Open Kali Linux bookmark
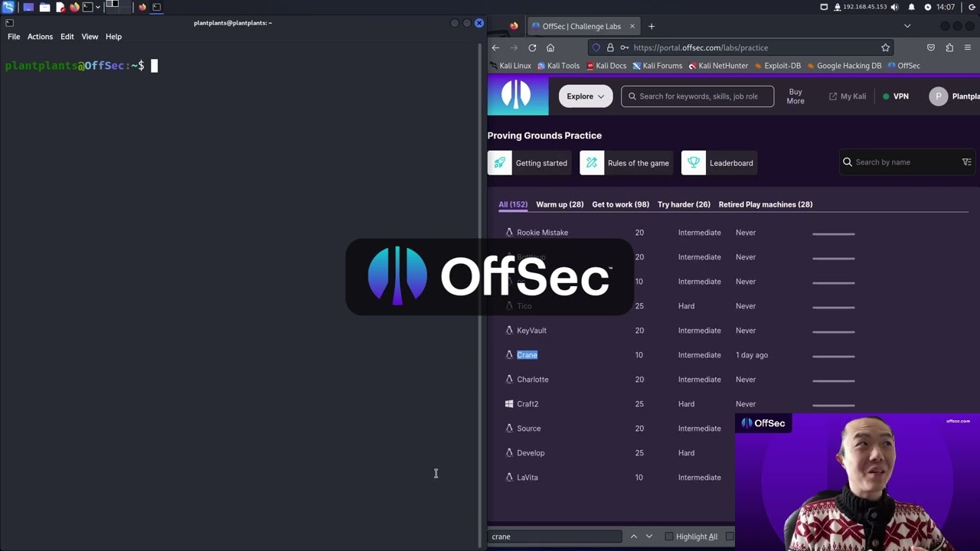 [510, 66]
